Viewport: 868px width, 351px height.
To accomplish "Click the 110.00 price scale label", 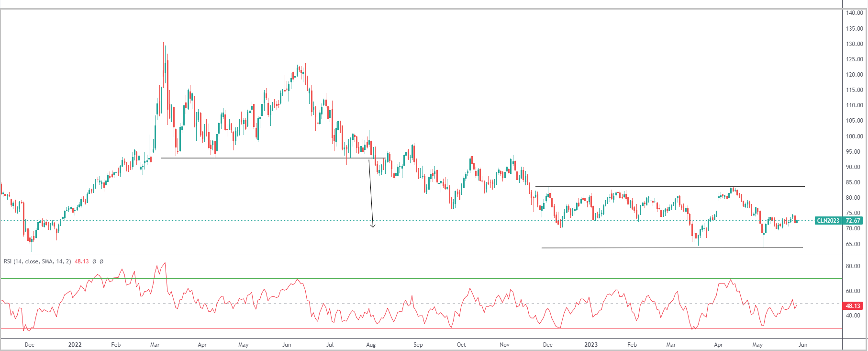I will (x=855, y=105).
